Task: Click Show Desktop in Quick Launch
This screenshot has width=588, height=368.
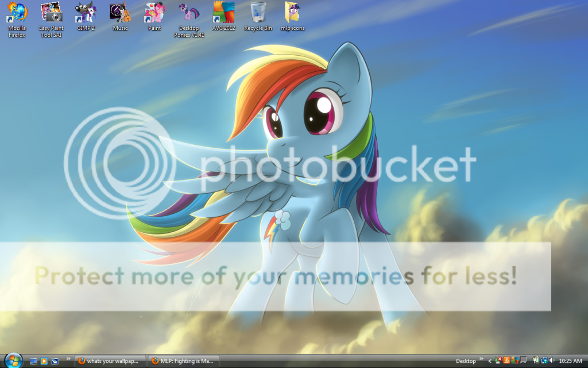Action: coord(33,361)
